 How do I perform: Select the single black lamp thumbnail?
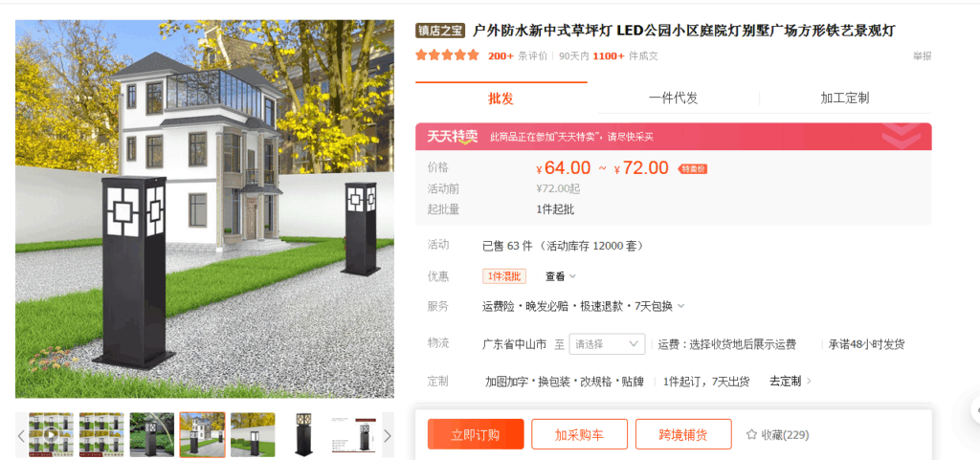304,434
